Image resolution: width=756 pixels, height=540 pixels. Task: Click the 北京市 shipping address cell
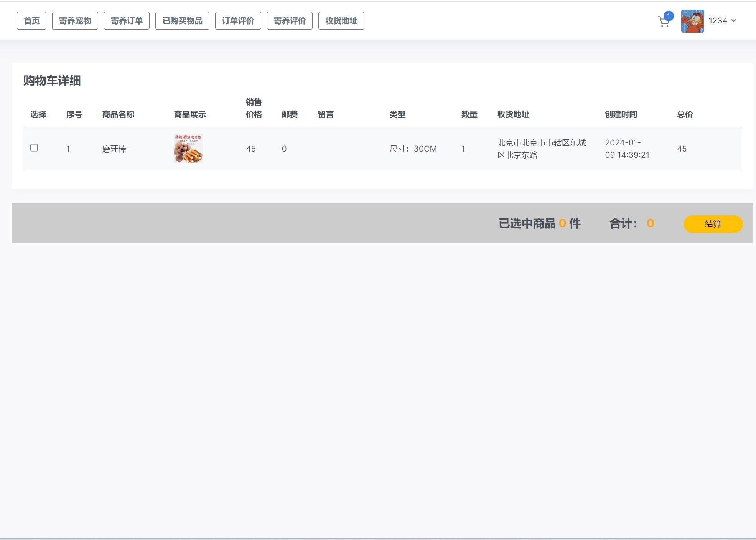[541, 149]
